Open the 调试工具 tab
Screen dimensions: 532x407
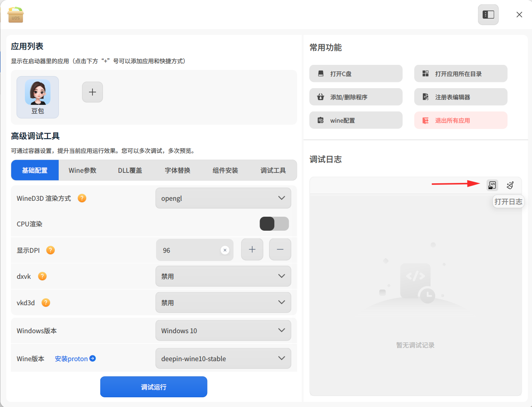273,170
